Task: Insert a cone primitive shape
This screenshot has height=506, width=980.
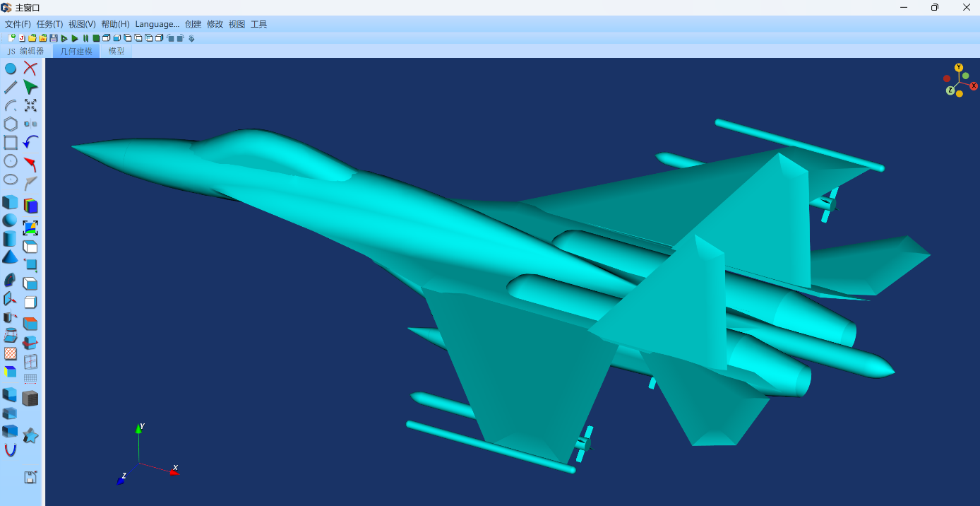Action: pos(10,257)
